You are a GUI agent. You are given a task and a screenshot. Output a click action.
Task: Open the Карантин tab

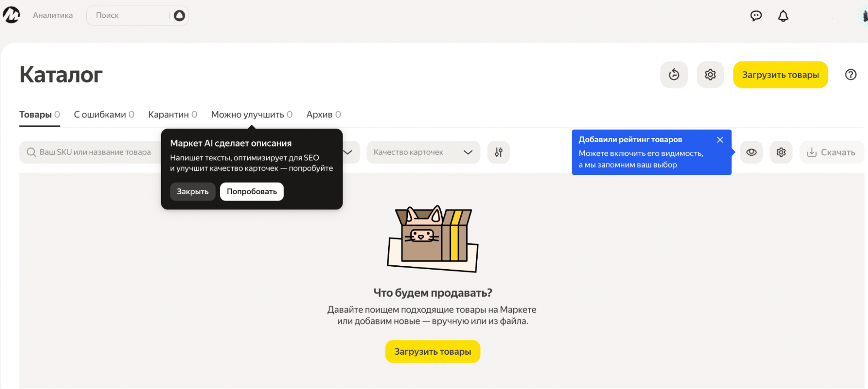(x=172, y=114)
